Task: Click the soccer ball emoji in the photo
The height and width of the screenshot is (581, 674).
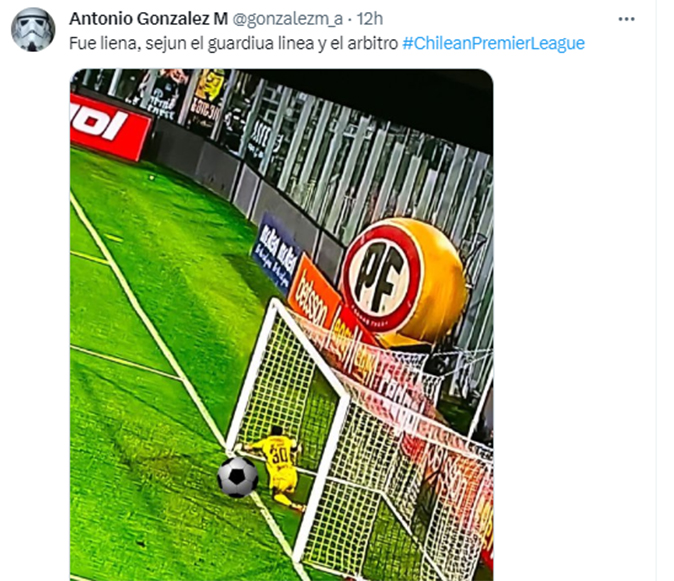Action: tap(238, 477)
